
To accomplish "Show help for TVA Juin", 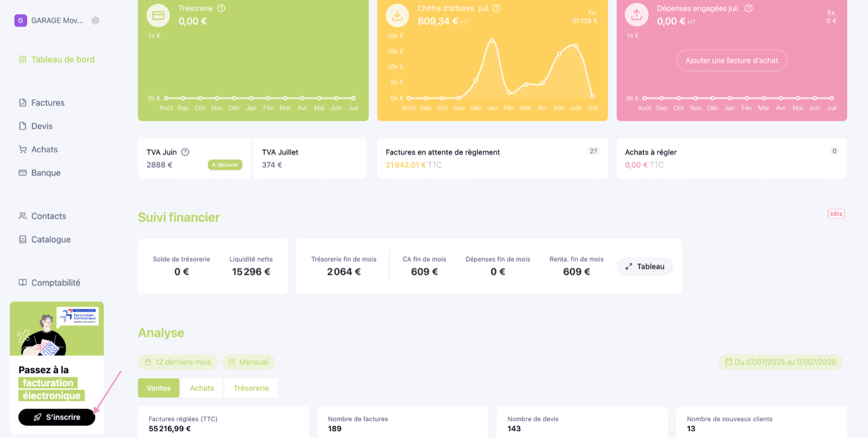I will [185, 152].
